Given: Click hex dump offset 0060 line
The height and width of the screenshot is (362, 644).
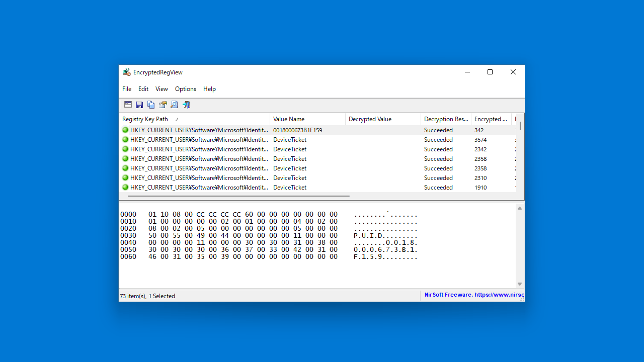Looking at the screenshot, I should (269, 256).
